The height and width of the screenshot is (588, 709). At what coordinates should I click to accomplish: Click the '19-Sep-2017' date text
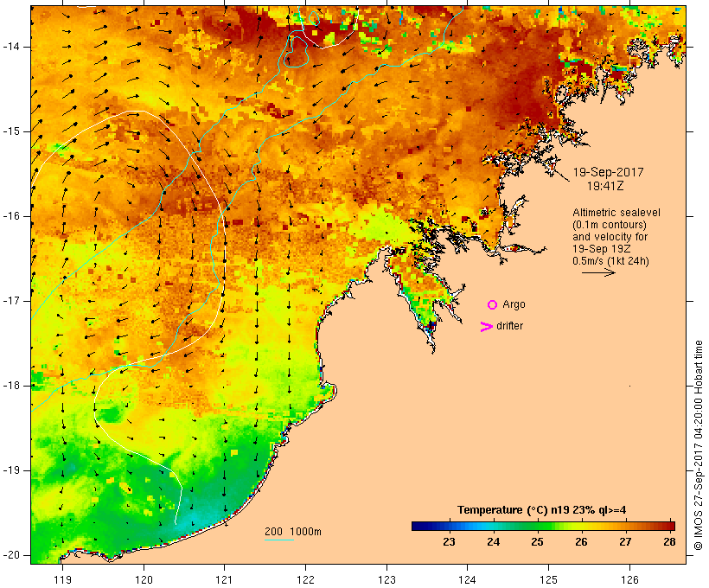click(x=608, y=172)
